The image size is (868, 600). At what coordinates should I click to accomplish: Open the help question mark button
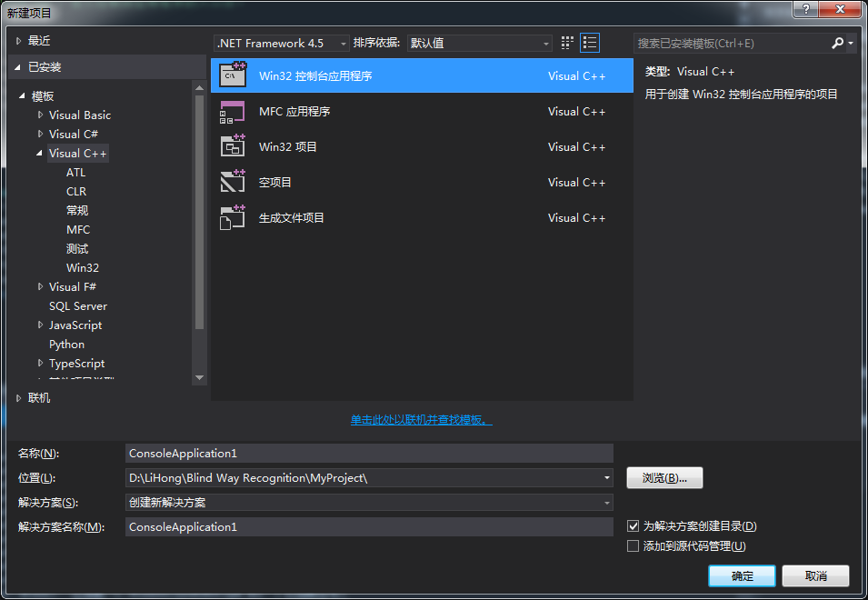pos(806,9)
